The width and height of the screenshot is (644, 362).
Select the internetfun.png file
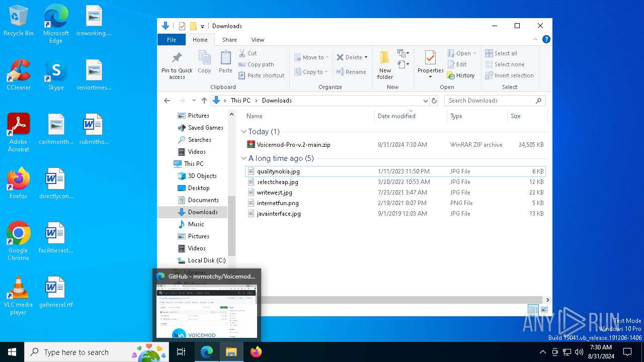coord(394,203)
